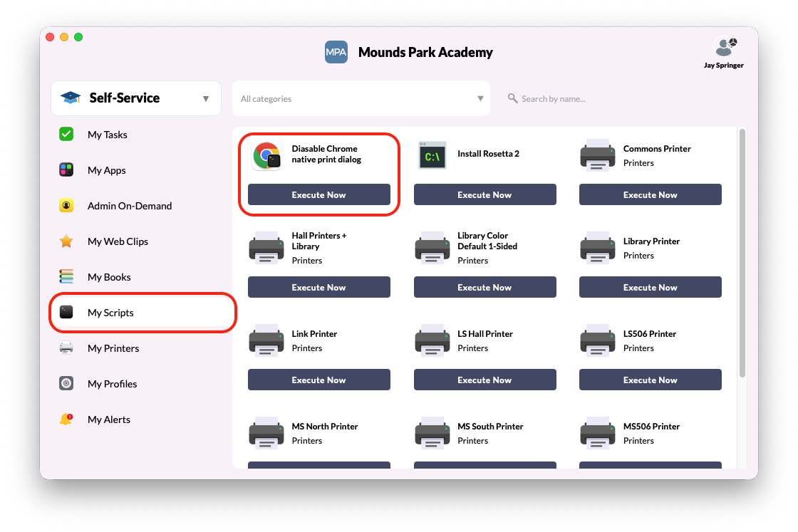Click the My Alerts bell icon
The image size is (798, 532).
[66, 419]
